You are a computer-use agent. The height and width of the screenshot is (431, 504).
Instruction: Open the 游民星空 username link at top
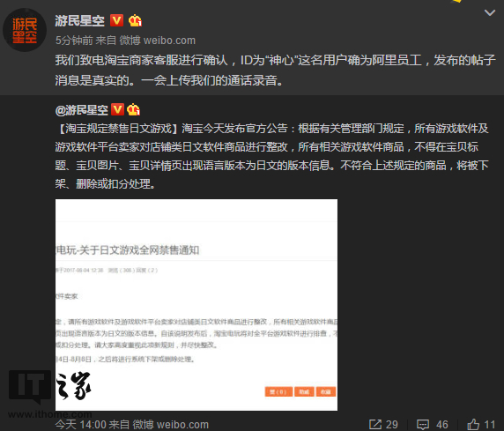coord(79,20)
